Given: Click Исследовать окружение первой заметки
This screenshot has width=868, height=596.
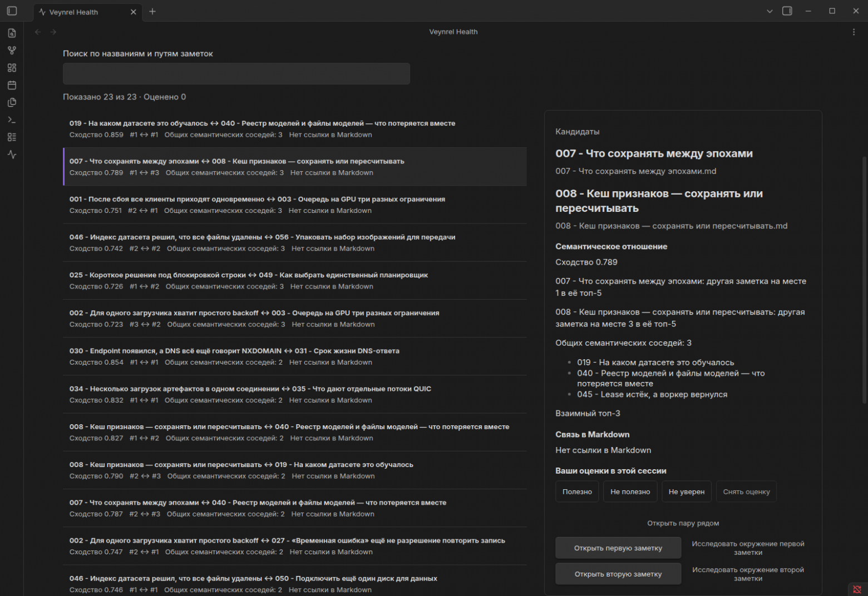Looking at the screenshot, I should (x=748, y=548).
